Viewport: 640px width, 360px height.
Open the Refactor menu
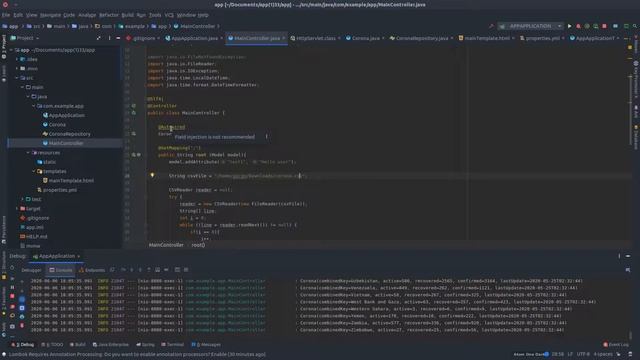pyautogui.click(x=109, y=15)
